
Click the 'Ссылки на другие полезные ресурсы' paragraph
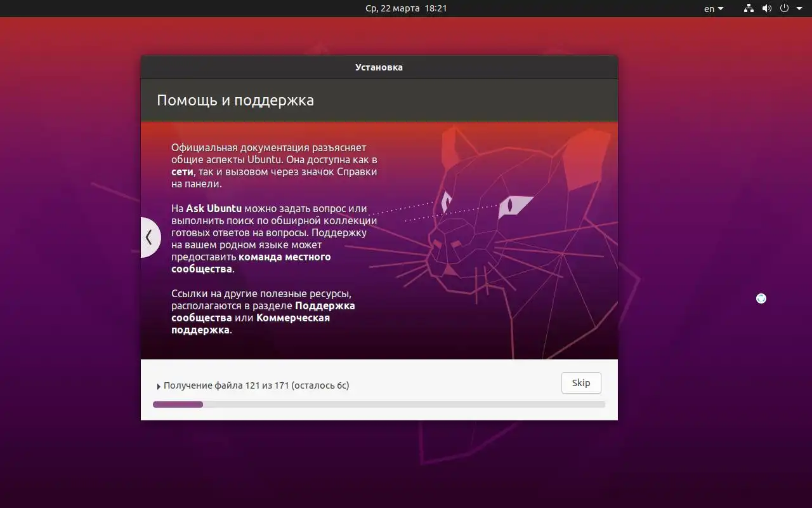click(263, 312)
